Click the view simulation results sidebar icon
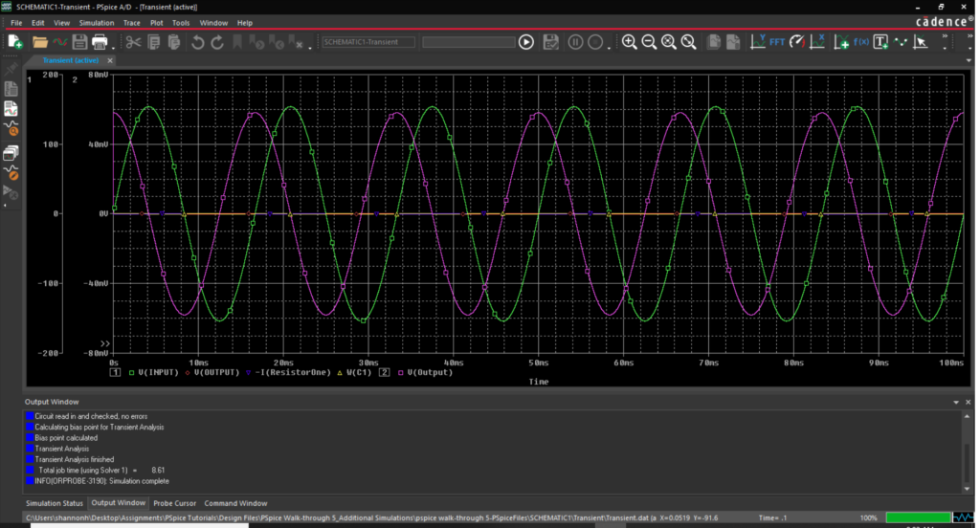This screenshot has width=980, height=528. point(11,109)
